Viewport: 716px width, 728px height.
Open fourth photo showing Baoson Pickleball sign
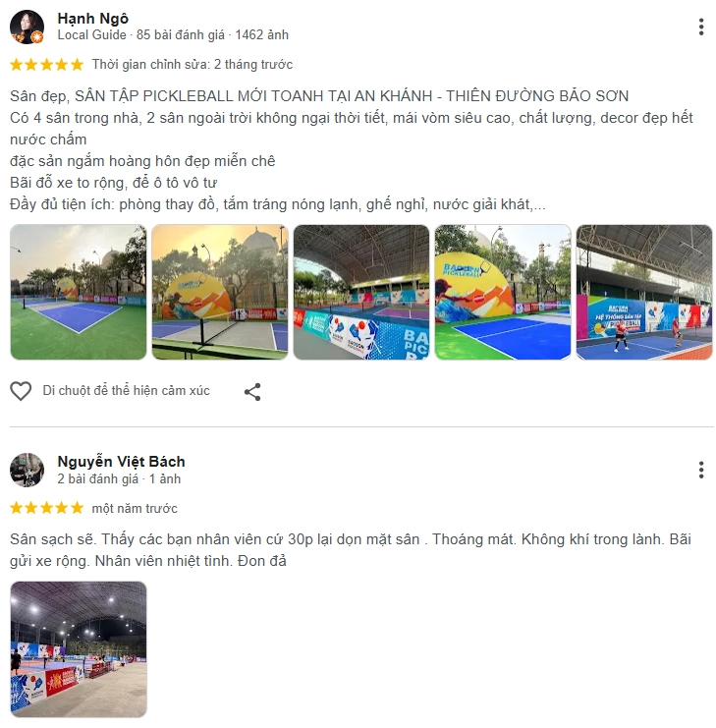503,292
